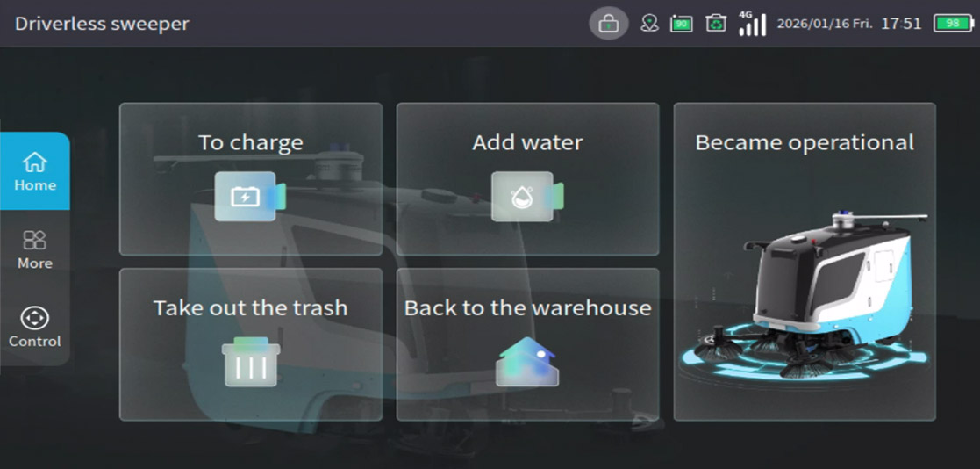
Task: Open the Control sidebar tab
Action: pos(35,328)
